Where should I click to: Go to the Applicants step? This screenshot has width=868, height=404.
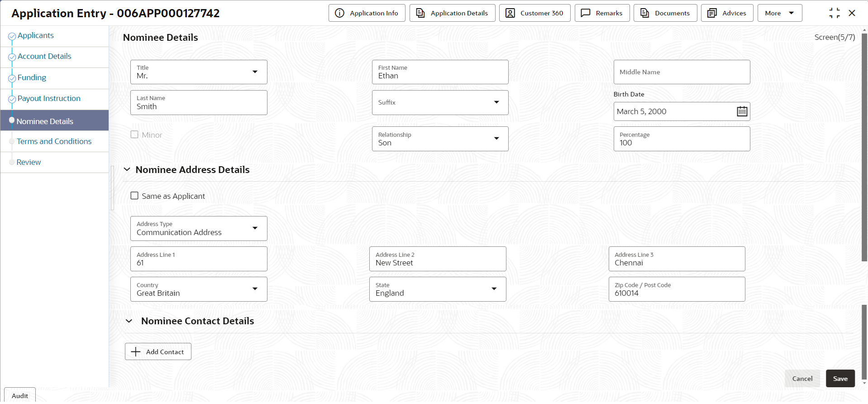36,35
